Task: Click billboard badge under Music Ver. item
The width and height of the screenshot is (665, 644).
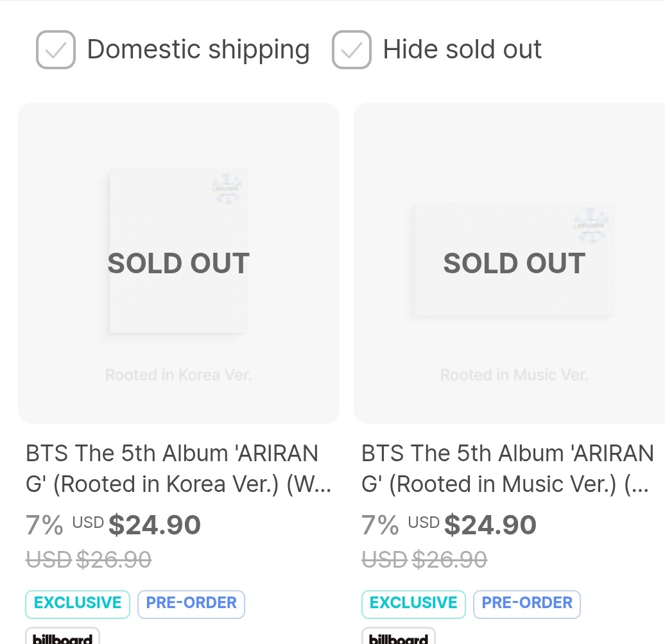Action: pyautogui.click(x=398, y=636)
